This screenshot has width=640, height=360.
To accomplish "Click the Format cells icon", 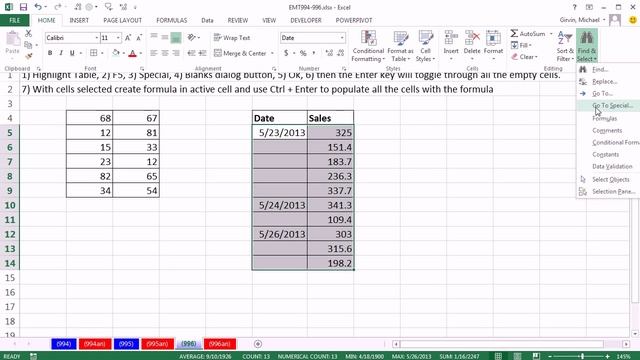I will pyautogui.click(x=493, y=38).
